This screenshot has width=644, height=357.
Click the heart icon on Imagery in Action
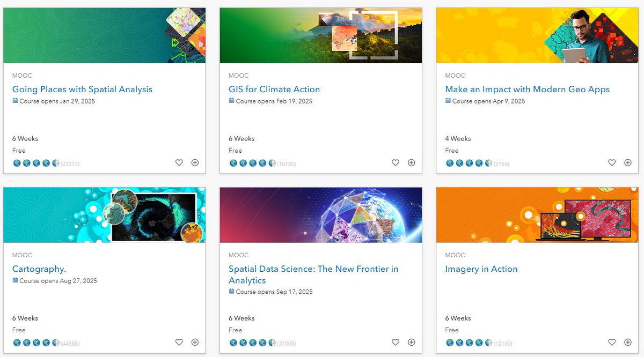click(612, 343)
